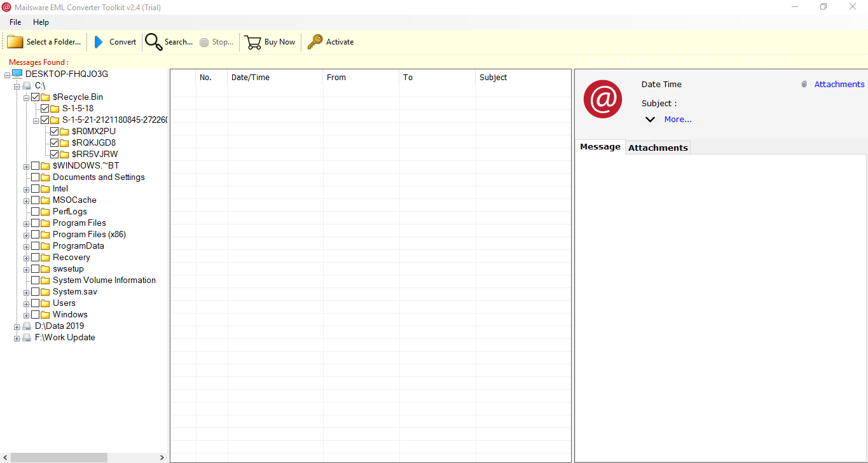The width and height of the screenshot is (868, 463).
Task: Collapse the S-1-5-21 folder node
Action: [36, 120]
